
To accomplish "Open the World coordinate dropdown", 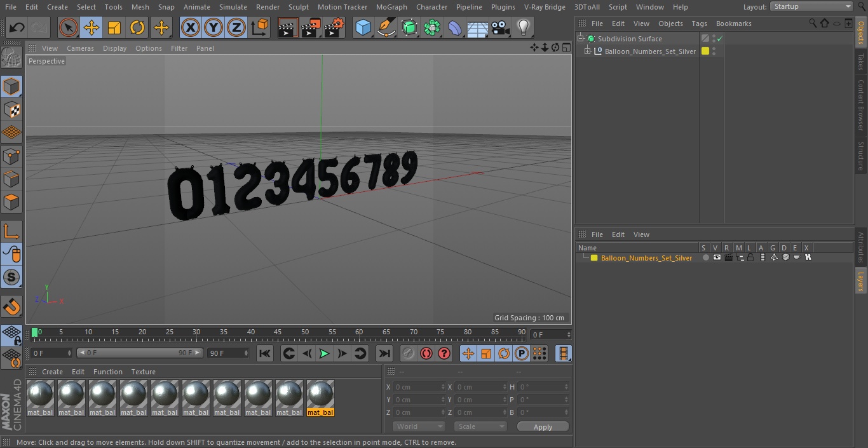I will [418, 426].
